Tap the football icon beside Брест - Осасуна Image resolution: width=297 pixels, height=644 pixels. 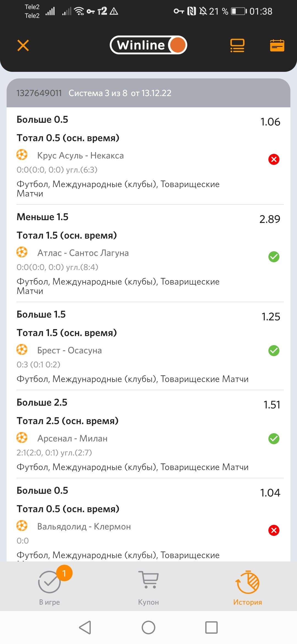point(22,350)
